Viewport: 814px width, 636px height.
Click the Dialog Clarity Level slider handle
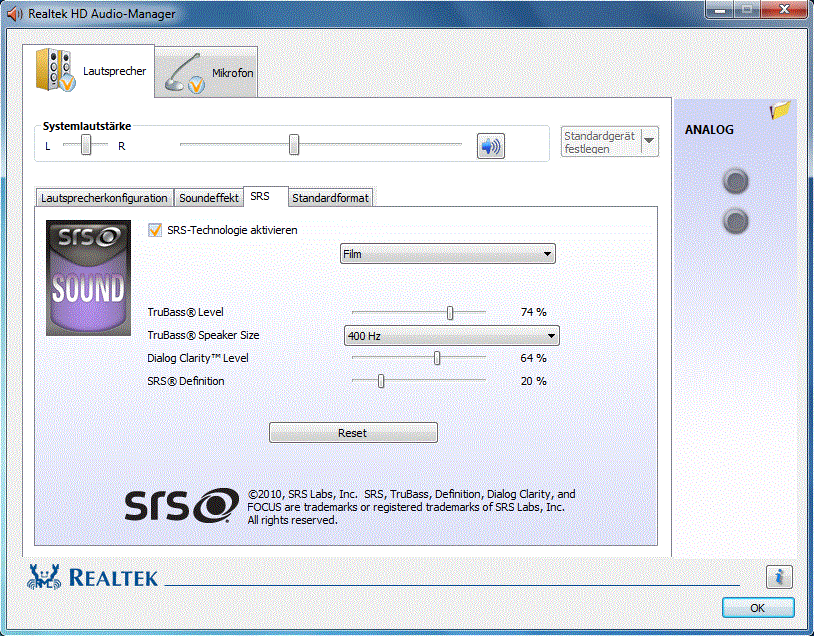tap(437, 358)
